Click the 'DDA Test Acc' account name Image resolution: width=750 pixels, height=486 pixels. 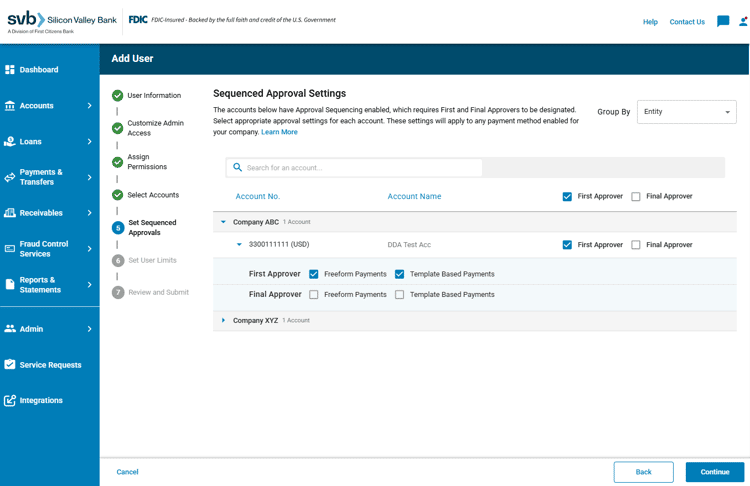click(x=409, y=245)
